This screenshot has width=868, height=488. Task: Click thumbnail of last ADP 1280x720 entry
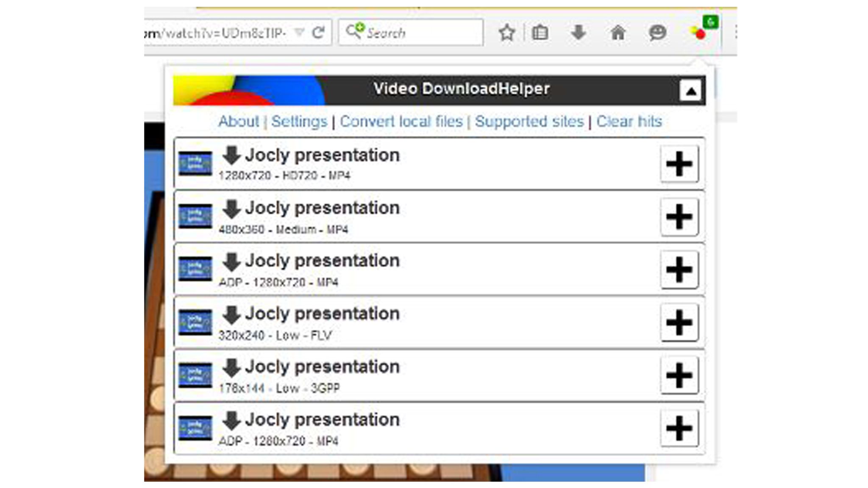[195, 428]
